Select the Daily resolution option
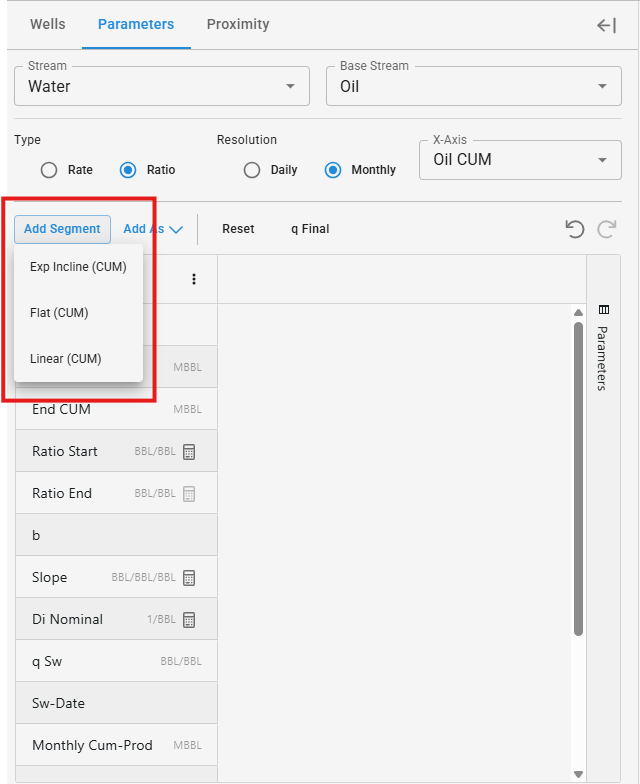Viewport: 640px width, 784px height. pyautogui.click(x=252, y=170)
